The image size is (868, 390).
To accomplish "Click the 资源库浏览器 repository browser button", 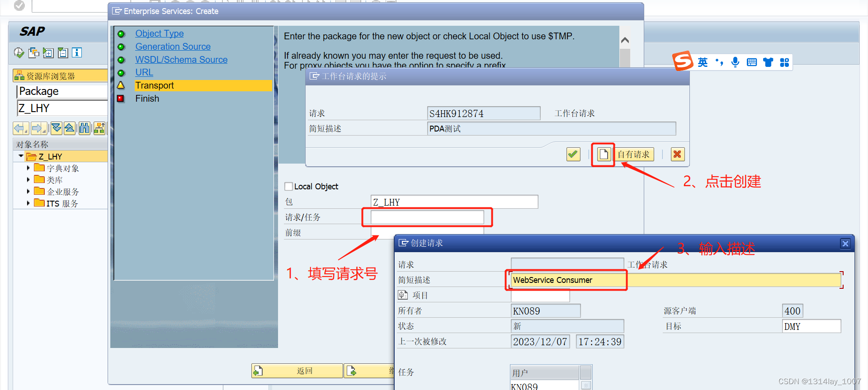I will [x=60, y=76].
